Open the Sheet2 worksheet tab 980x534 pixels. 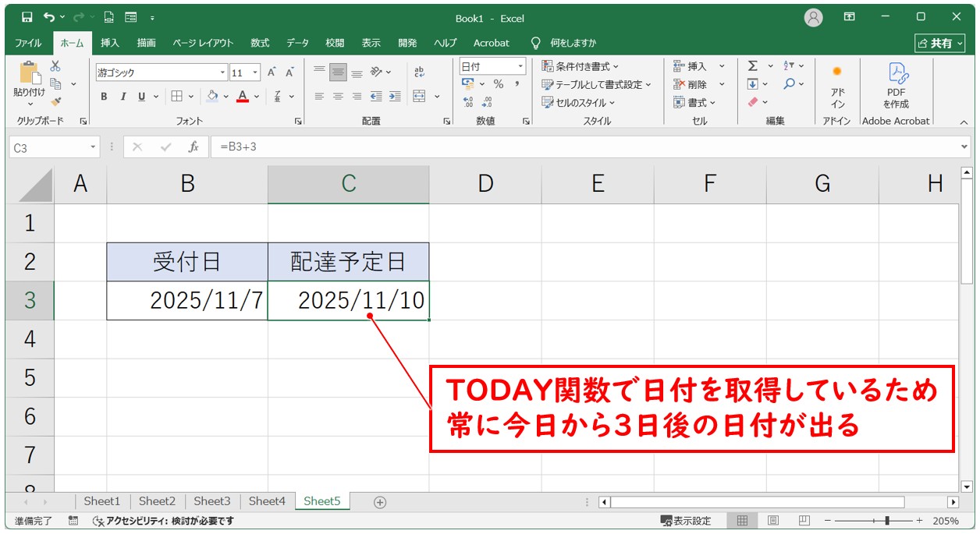[x=157, y=500]
